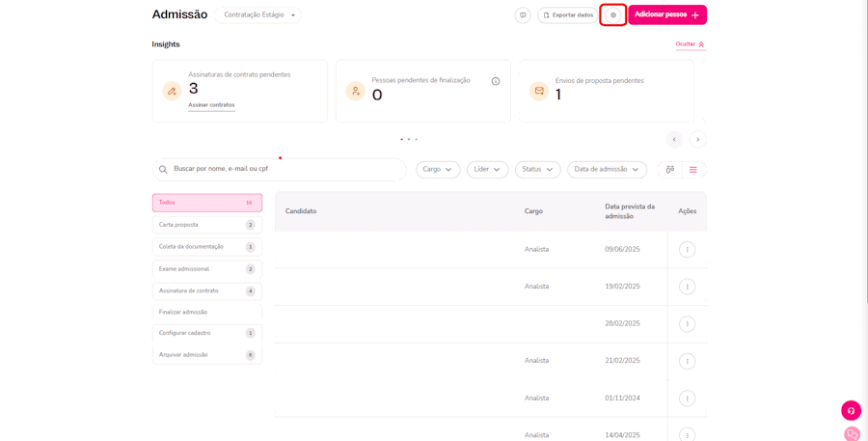Open actions menu for 28/02/2025 row
Image resolution: width=868 pixels, height=441 pixels.
(x=687, y=324)
